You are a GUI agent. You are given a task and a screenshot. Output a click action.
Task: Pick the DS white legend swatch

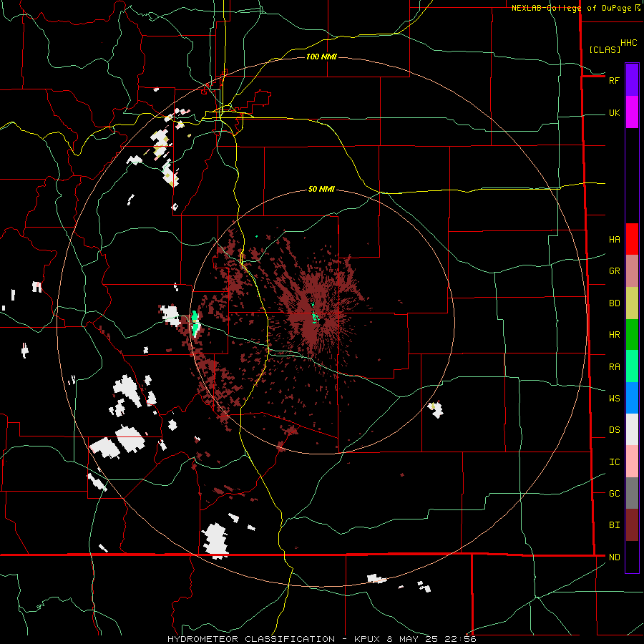click(x=632, y=429)
